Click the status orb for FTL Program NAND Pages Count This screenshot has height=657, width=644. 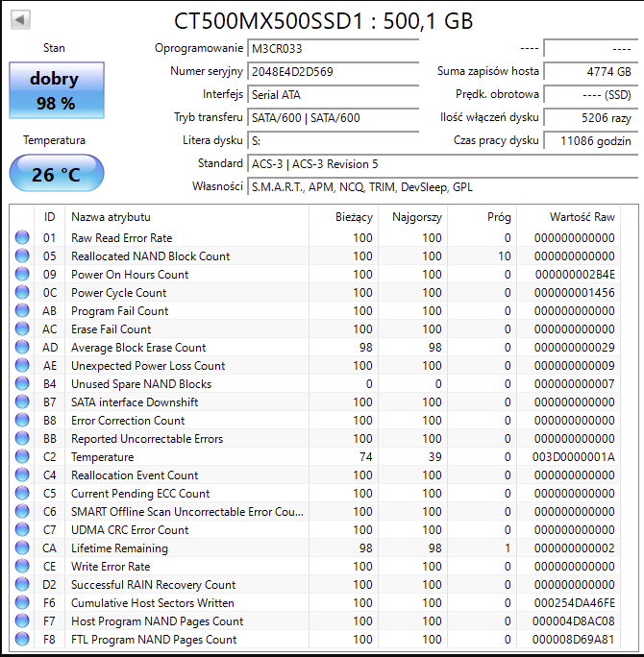pyautogui.click(x=22, y=640)
